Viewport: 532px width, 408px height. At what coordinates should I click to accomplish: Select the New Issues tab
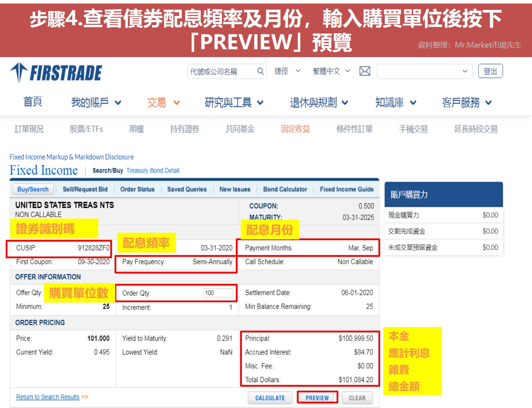coord(235,189)
